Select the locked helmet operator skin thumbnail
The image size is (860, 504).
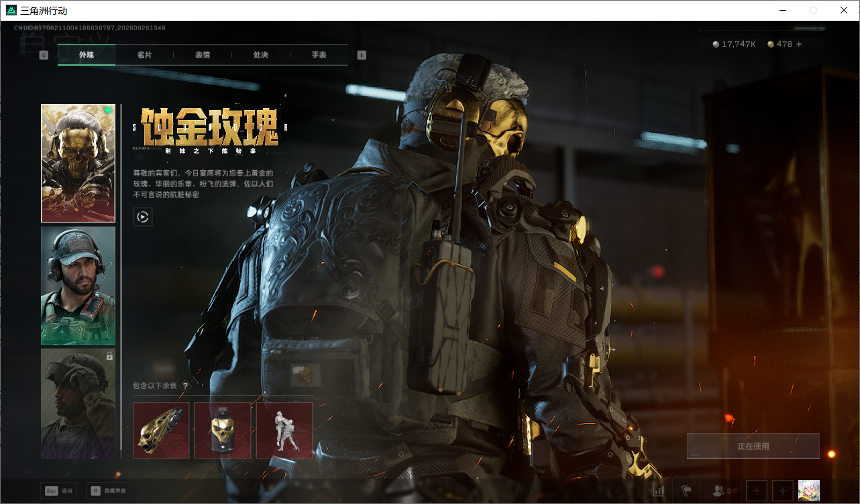pos(78,403)
